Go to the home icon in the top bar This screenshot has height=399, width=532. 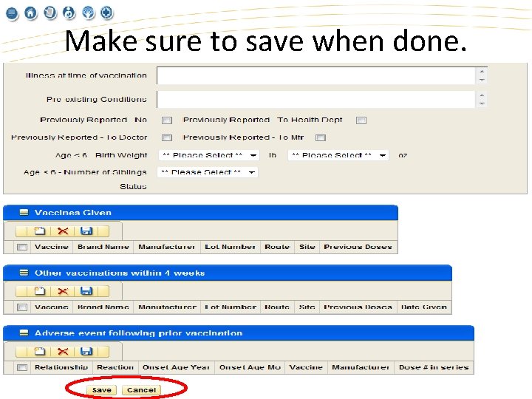(30, 13)
